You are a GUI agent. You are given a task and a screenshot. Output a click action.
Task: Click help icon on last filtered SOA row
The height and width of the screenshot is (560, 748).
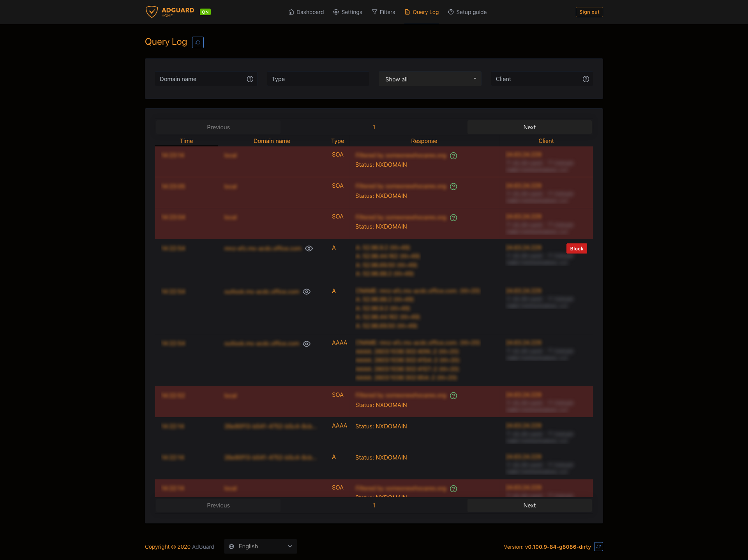[453, 489]
